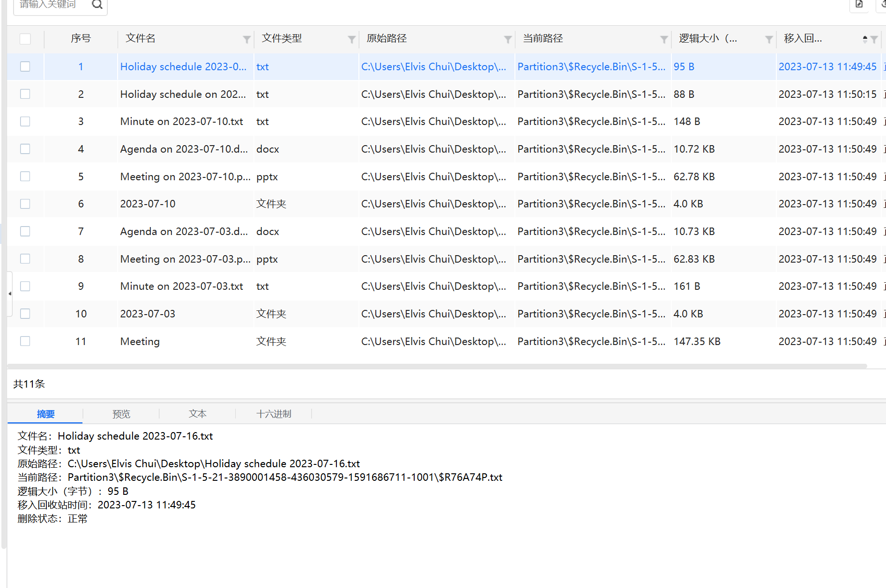This screenshot has height=588, width=886.
Task: Select Meeting on 2023-07-10.p... file name
Action: (x=185, y=176)
